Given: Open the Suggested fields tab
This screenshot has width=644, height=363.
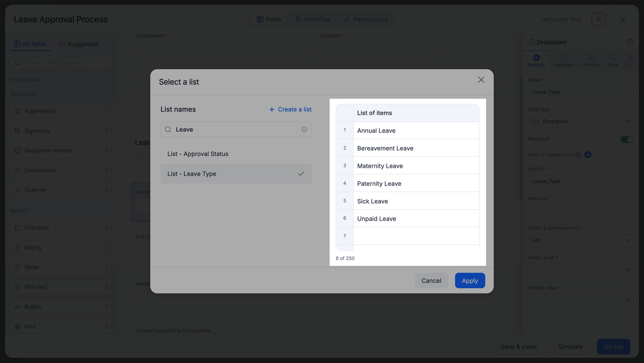Looking at the screenshot, I should (x=78, y=44).
